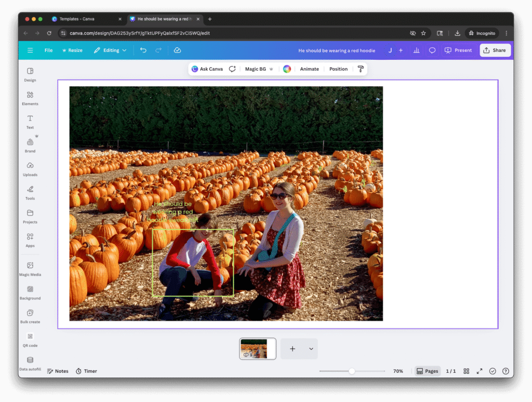532x402 pixels.
Task: Open the Background panel
Action: 30,293
